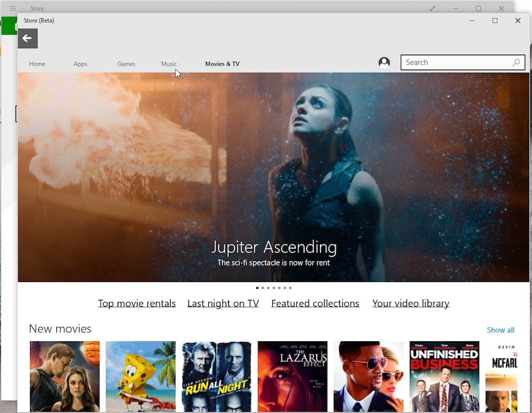Open the Apps tab
Screen dimensions: 532x413
tap(80, 64)
